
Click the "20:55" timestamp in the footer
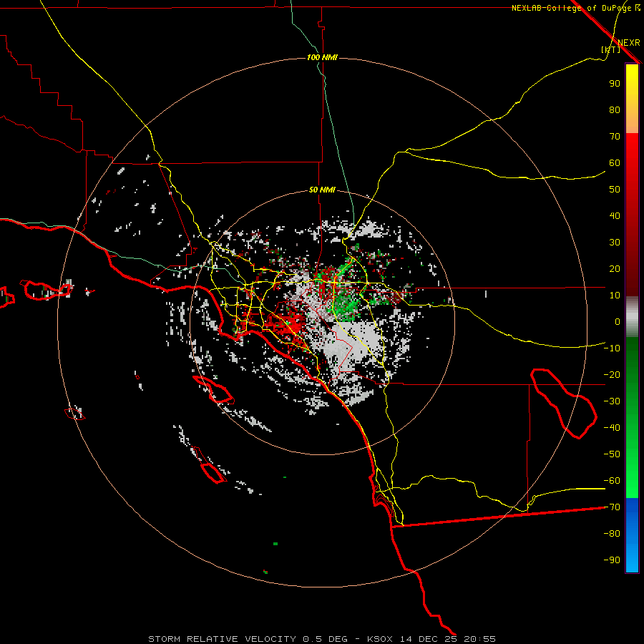pos(479,639)
